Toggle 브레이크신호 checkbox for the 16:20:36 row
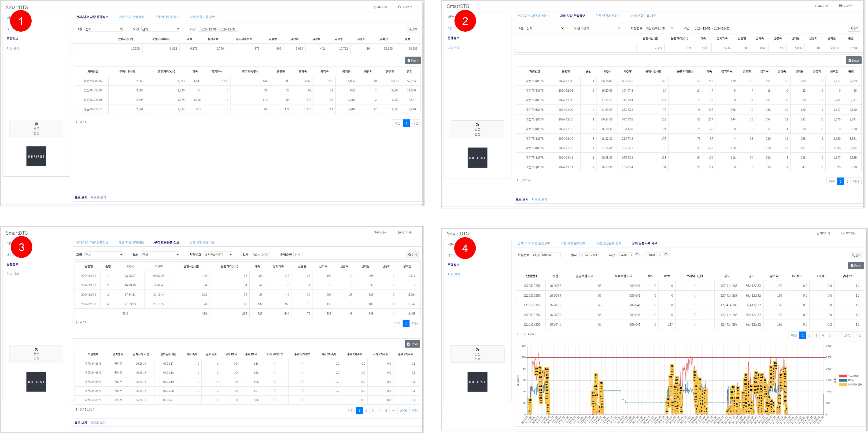Screen dimensions: 868x433 [695, 286]
